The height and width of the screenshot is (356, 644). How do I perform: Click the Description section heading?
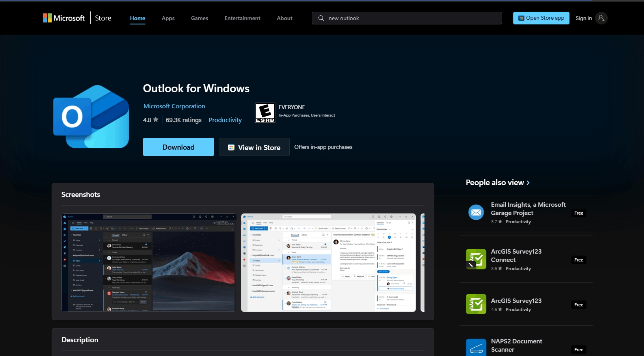[80, 340]
